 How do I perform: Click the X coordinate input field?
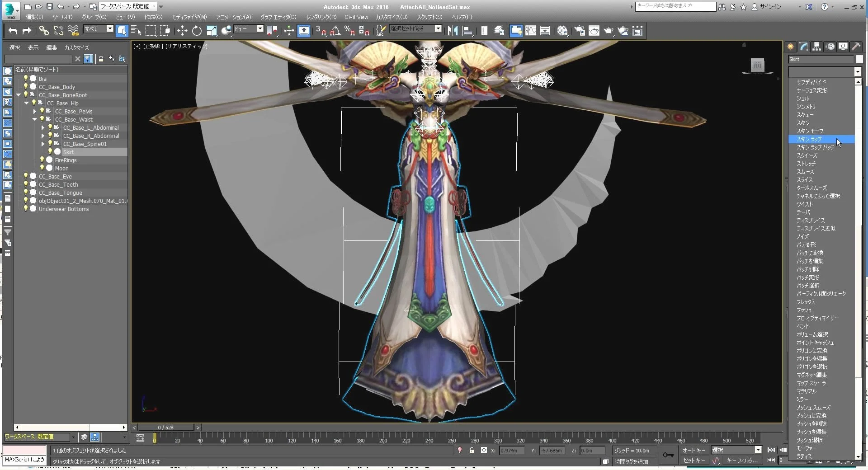pos(512,450)
